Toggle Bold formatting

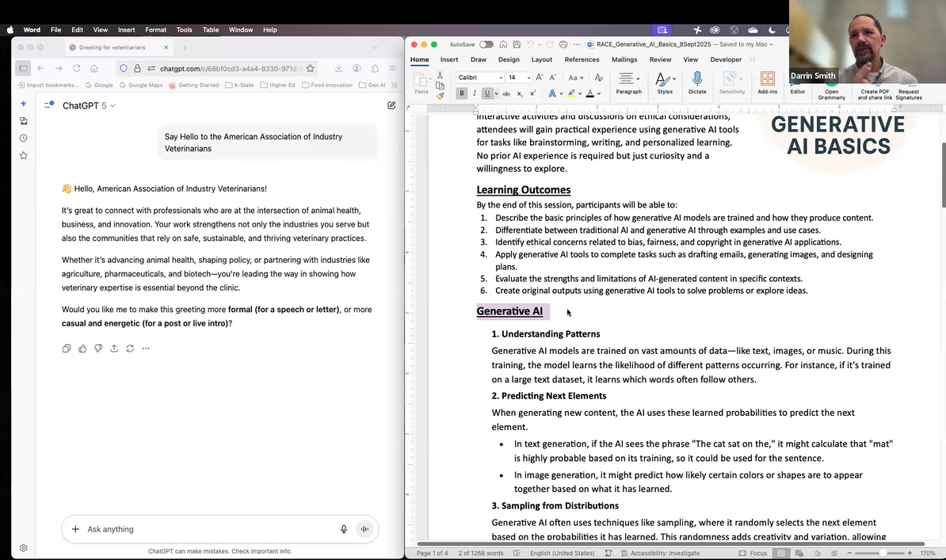pyautogui.click(x=461, y=93)
